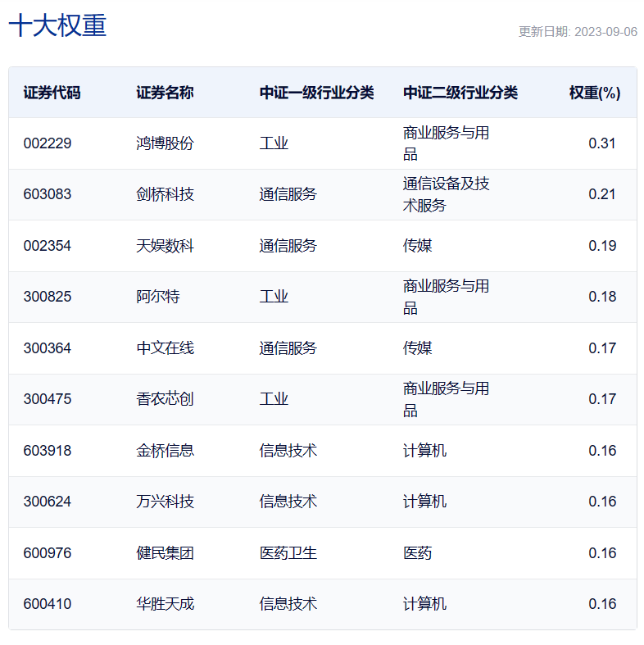Click 信息技术 in the 万兴科技 row
Screen dimensions: 644x645
[x=288, y=502]
